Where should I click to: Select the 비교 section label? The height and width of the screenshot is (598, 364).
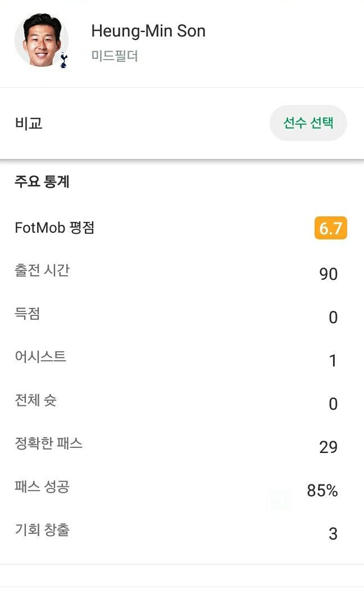coord(29,123)
